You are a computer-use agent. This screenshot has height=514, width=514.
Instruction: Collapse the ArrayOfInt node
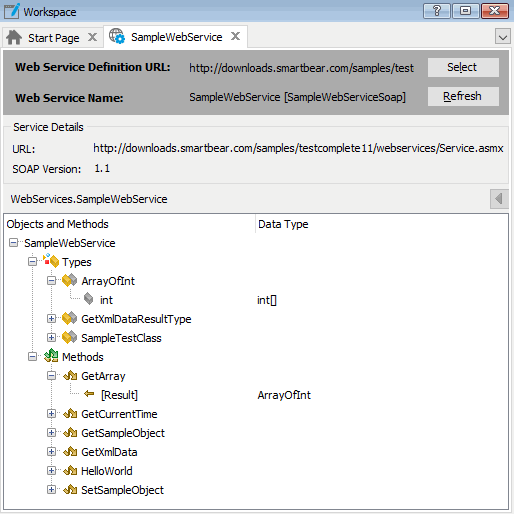click(x=51, y=281)
